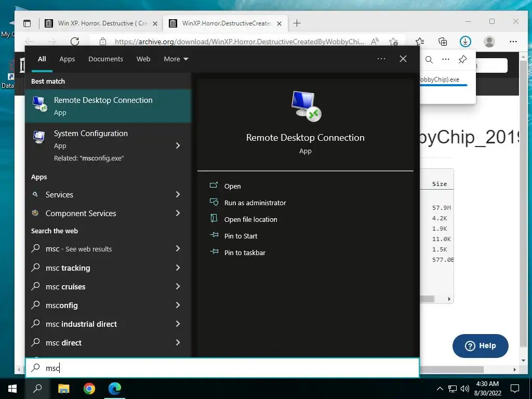Expand Services result arrow
The height and width of the screenshot is (399, 532).
point(178,194)
